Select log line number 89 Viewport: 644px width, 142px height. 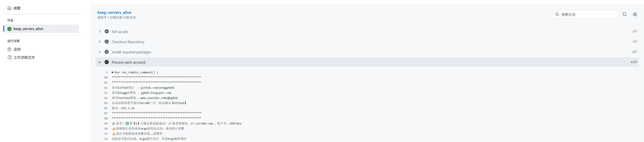tap(106, 123)
